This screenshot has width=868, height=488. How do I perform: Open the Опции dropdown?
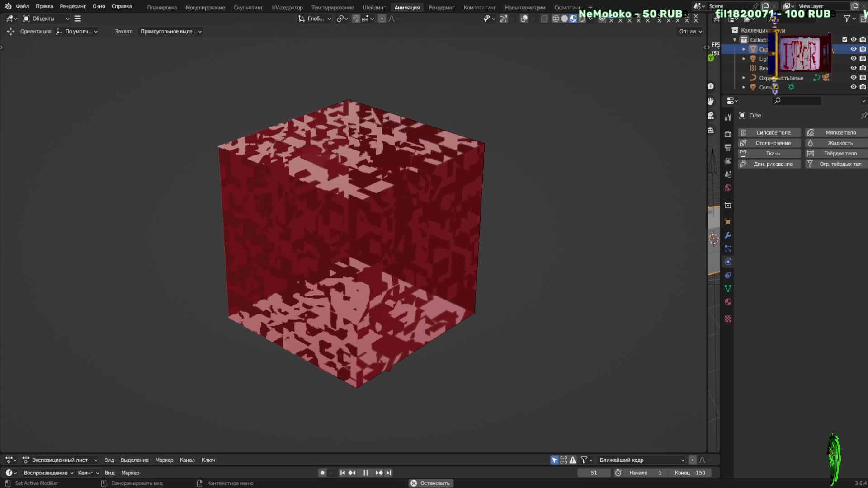click(x=690, y=31)
